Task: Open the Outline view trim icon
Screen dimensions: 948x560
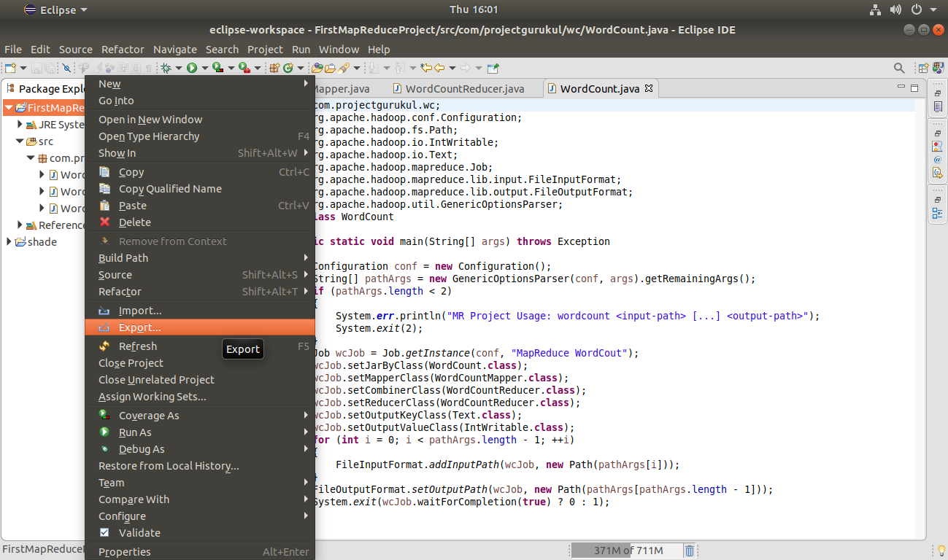Action: (x=938, y=213)
